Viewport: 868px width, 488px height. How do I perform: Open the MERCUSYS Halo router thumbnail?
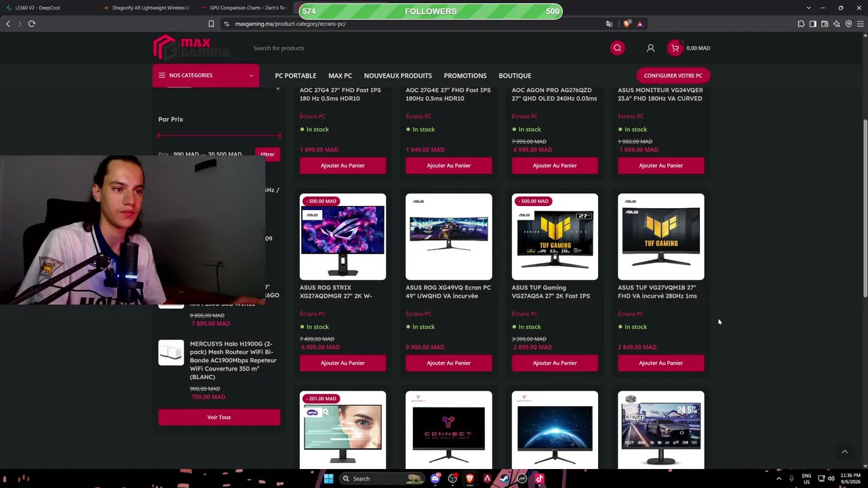[x=171, y=352]
